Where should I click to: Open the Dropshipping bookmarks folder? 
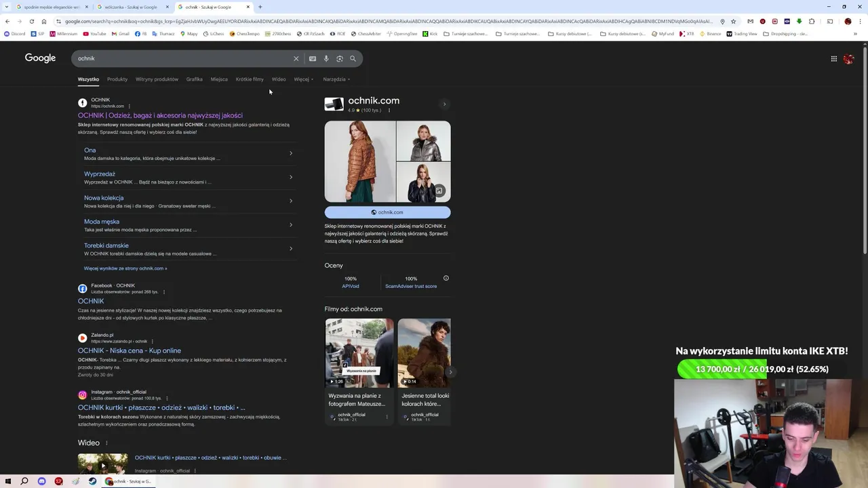pyautogui.click(x=785, y=33)
